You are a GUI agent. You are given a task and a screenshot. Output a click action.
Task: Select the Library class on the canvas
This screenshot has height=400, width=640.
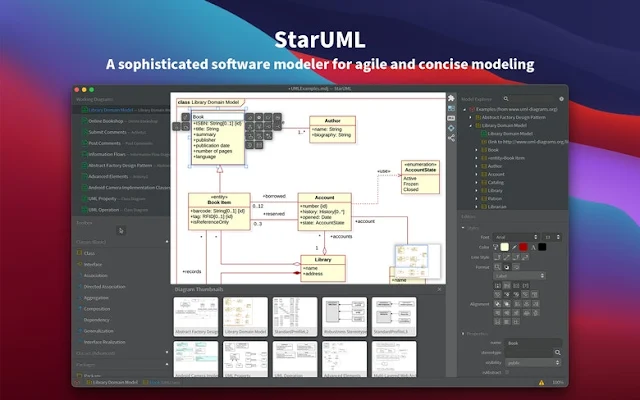tap(323, 268)
